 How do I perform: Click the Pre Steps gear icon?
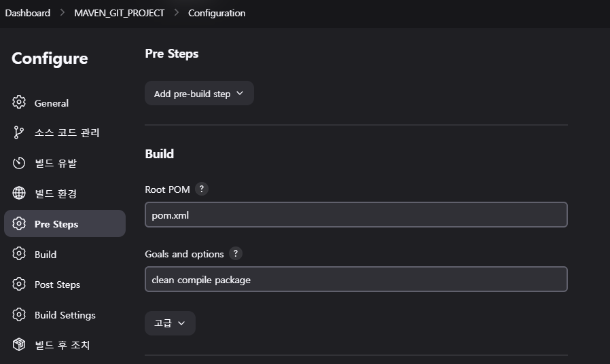coord(18,223)
